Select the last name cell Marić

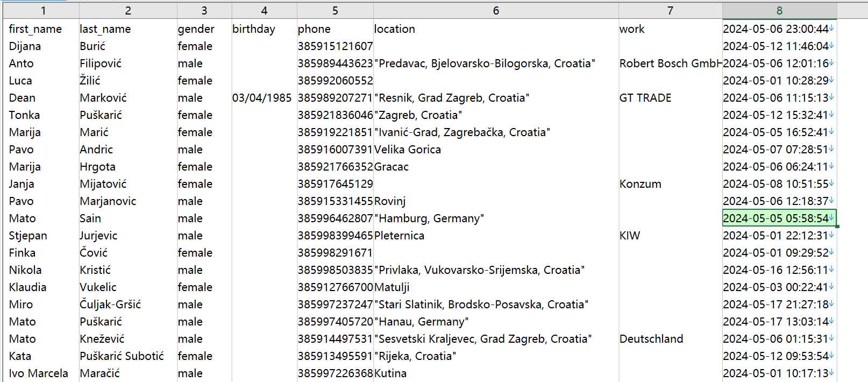point(128,132)
